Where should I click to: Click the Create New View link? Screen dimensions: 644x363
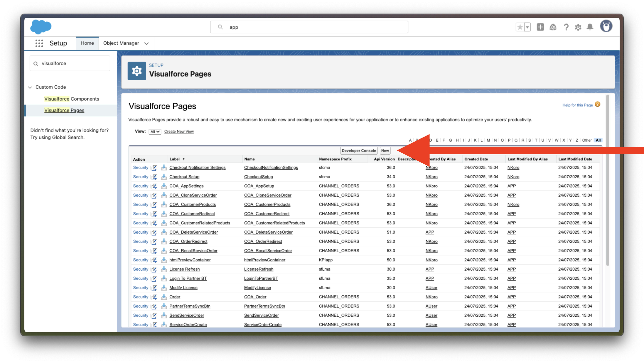coord(179,131)
